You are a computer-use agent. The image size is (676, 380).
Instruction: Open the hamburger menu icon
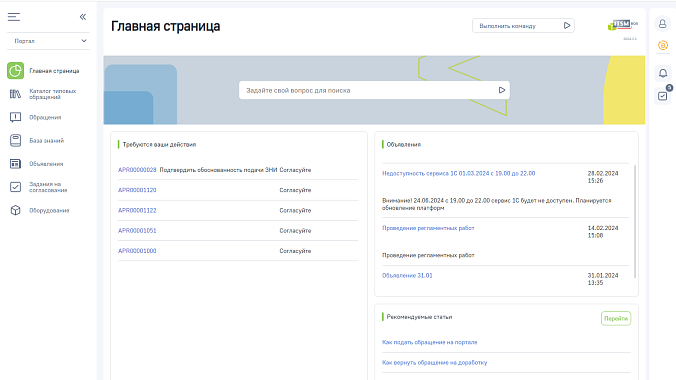pyautogui.click(x=14, y=17)
